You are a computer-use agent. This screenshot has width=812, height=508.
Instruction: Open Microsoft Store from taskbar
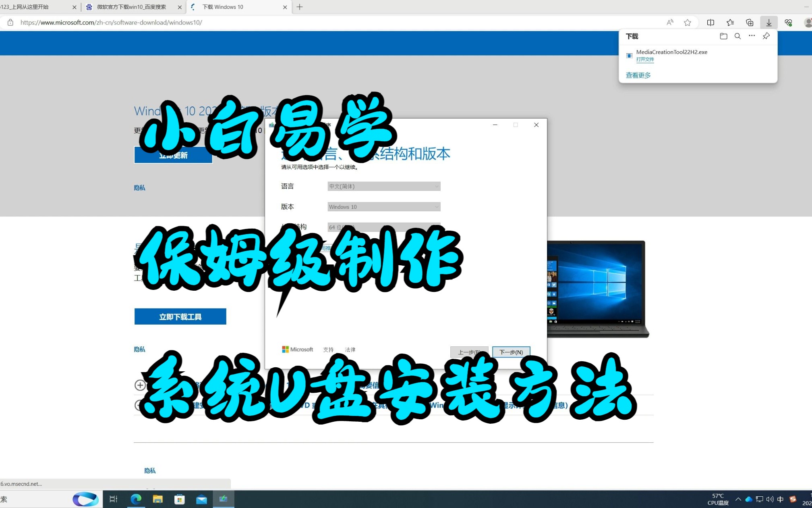click(180, 499)
